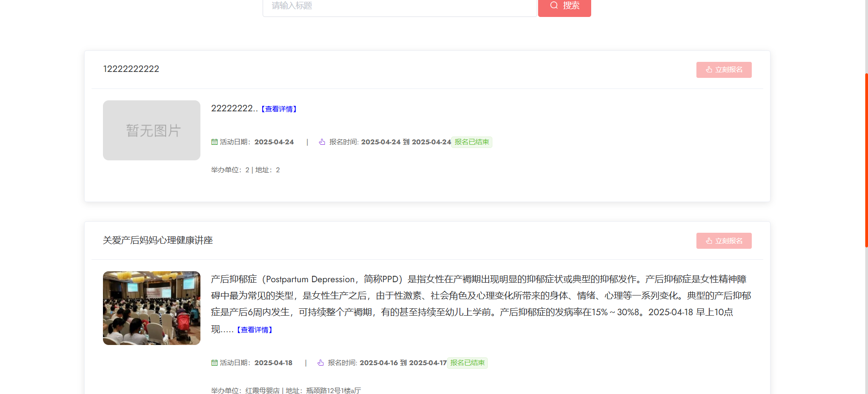The height and width of the screenshot is (394, 868).
Task: Click the magnifier icon in search button
Action: [x=554, y=5]
